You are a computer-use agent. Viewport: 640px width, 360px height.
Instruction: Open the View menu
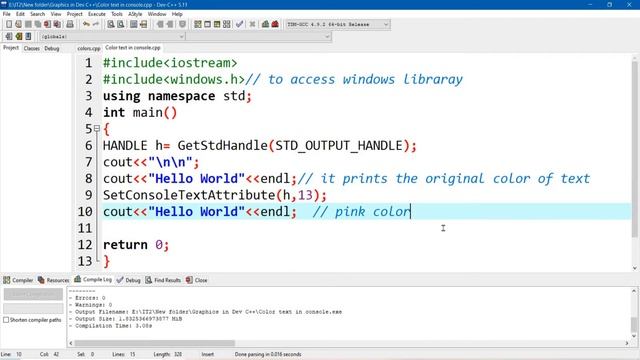56,14
